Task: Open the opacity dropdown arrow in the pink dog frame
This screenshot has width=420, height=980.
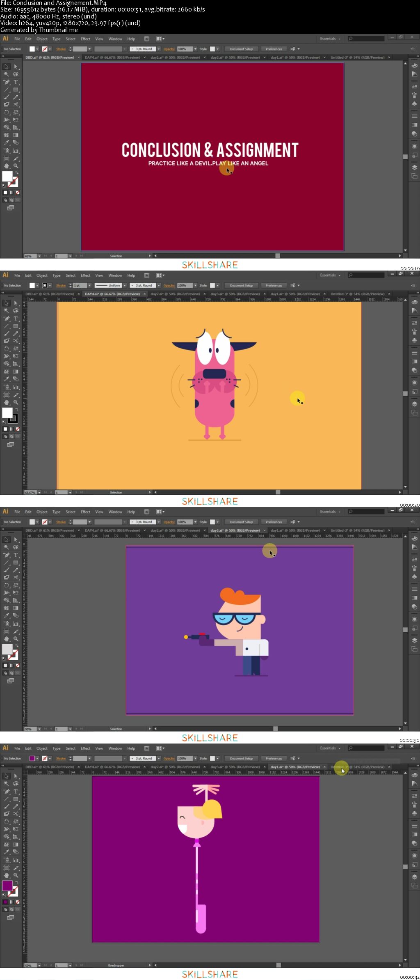Action: click(x=195, y=285)
